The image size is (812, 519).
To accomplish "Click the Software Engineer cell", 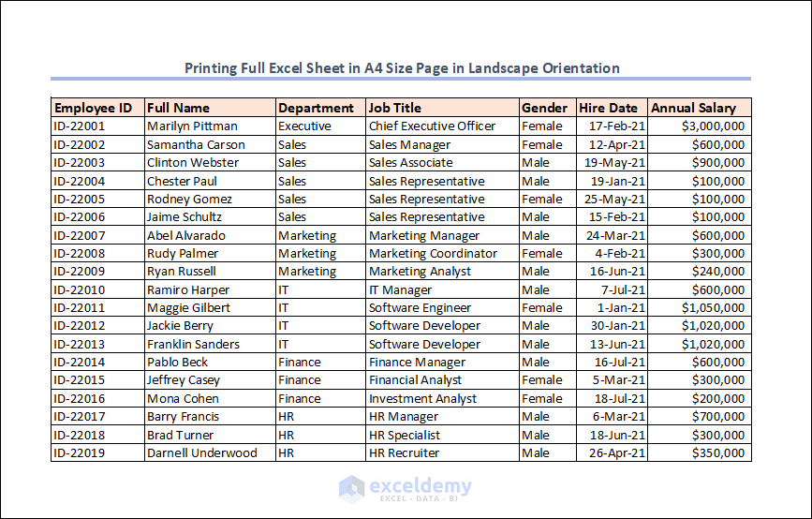I will point(442,307).
